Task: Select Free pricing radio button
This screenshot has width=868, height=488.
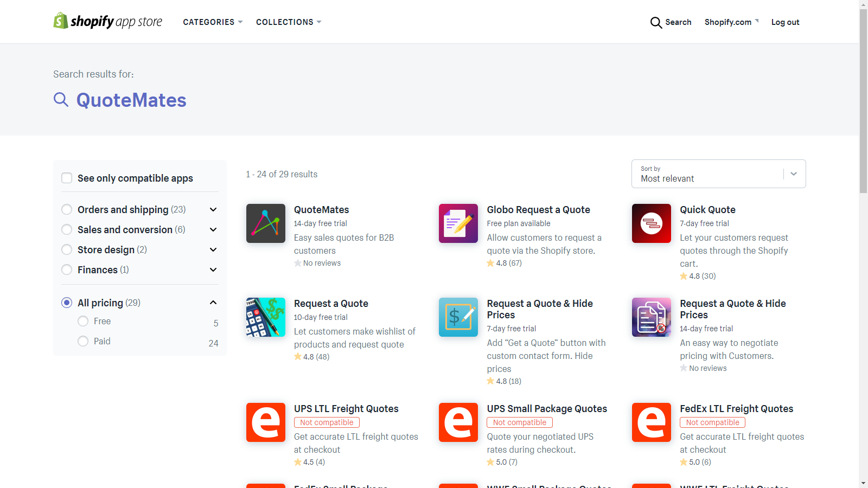Action: 83,321
